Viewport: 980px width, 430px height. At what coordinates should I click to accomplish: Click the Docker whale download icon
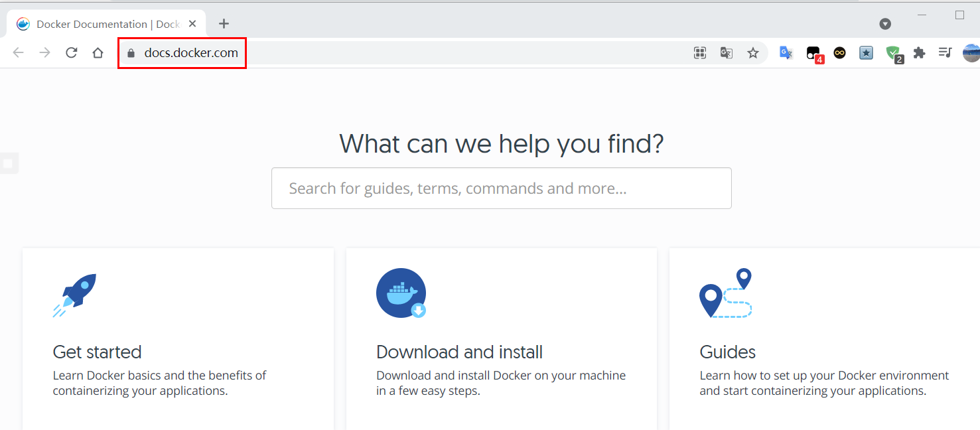tap(401, 293)
